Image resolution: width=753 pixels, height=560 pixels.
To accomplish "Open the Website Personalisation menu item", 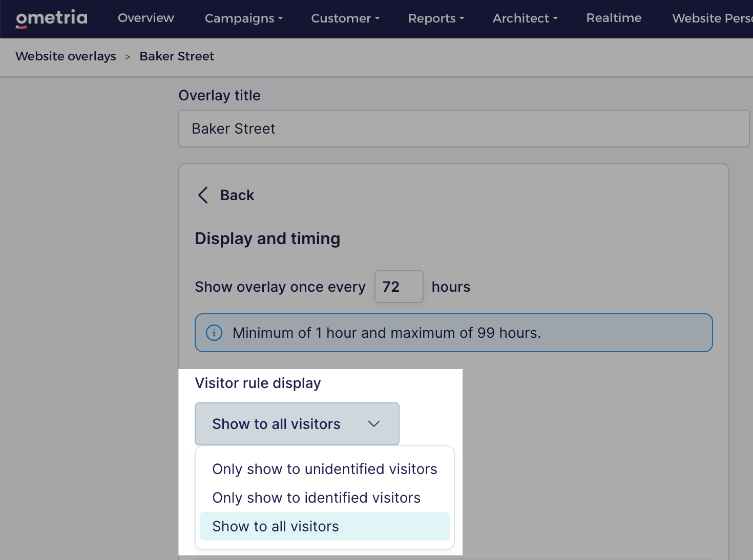I will (x=713, y=18).
